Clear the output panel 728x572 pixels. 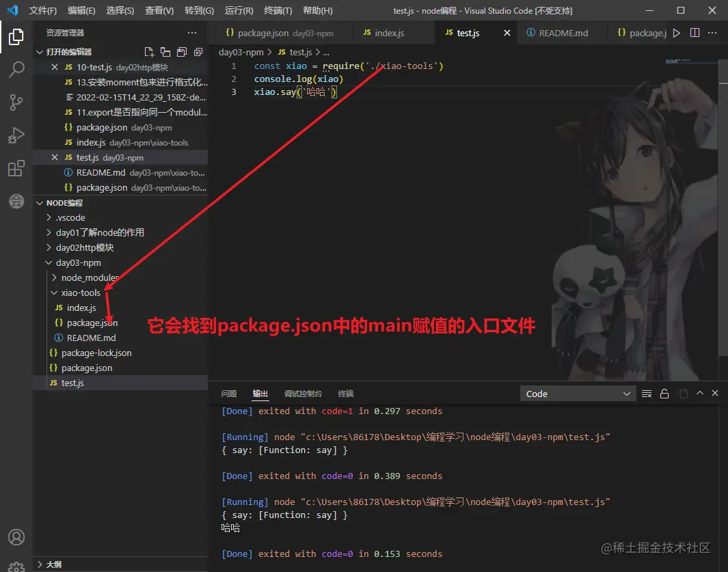[646, 394]
